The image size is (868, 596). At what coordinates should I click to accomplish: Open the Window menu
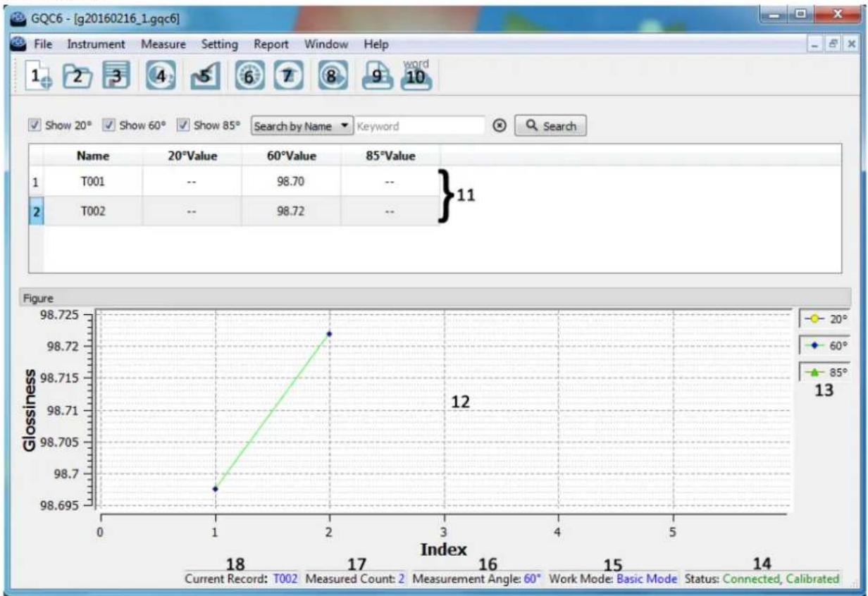[326, 44]
